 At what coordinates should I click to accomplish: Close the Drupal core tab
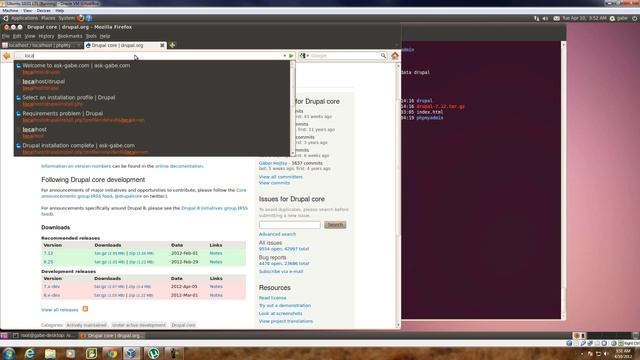(162, 45)
